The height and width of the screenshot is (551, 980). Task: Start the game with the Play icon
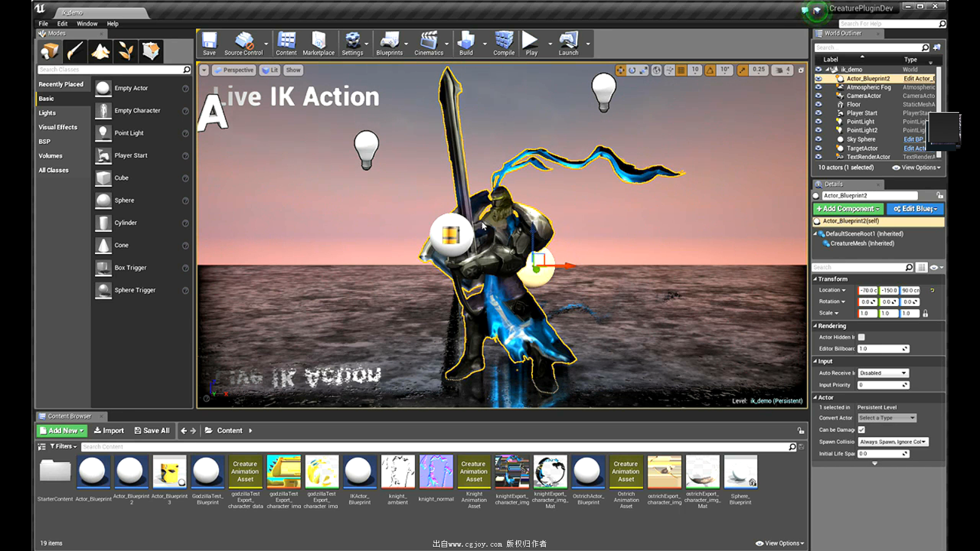click(531, 43)
